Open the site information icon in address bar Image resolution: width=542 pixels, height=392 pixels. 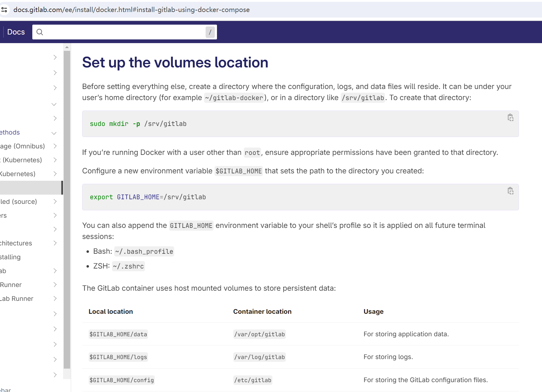(x=4, y=10)
